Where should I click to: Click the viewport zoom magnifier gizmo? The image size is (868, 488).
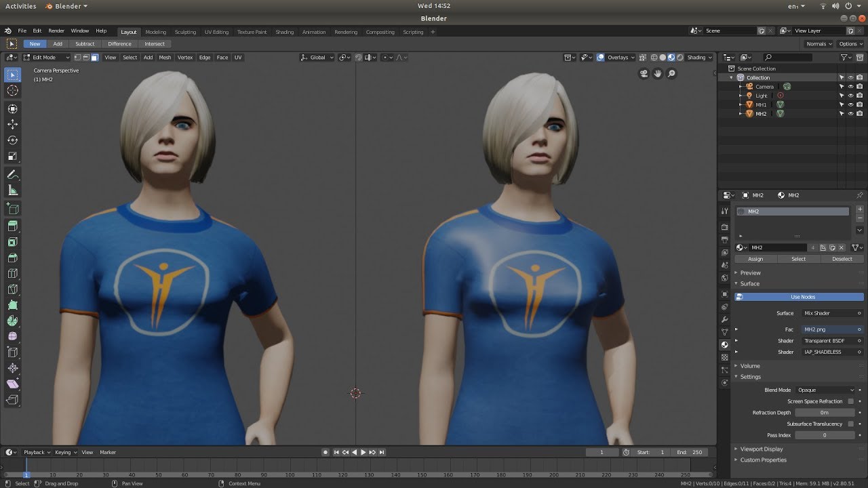(x=671, y=73)
